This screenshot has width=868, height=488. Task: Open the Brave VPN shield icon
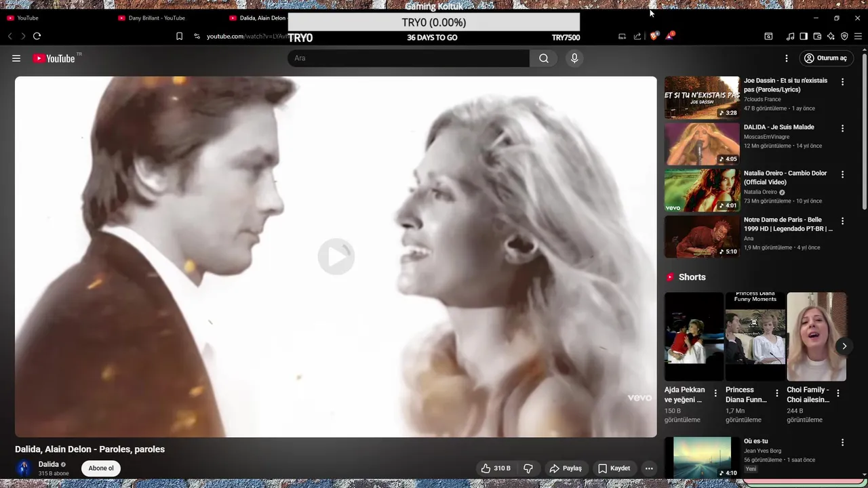[844, 37]
